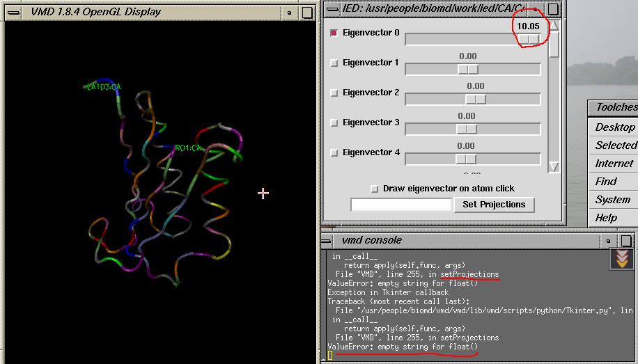Disable the Eigenvector 0 checkbox
The height and width of the screenshot is (364, 638).
tap(334, 33)
